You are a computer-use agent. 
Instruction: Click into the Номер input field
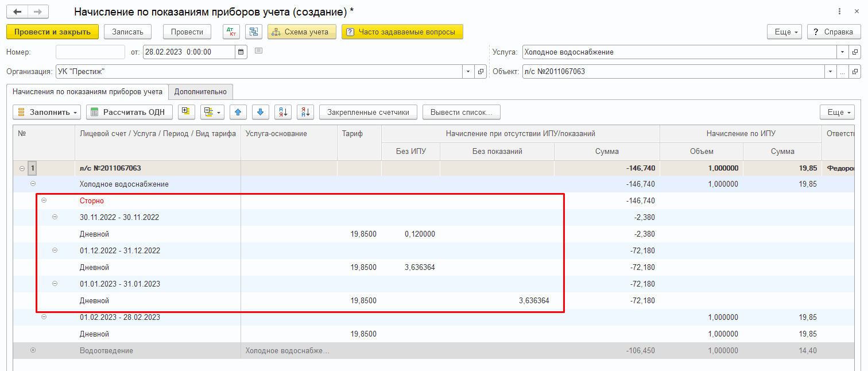click(x=90, y=52)
